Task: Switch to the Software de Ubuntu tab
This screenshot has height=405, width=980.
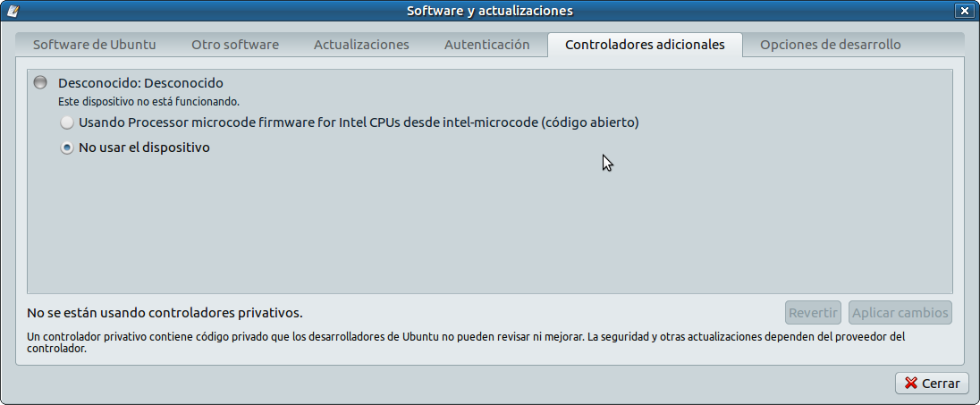Action: [95, 45]
